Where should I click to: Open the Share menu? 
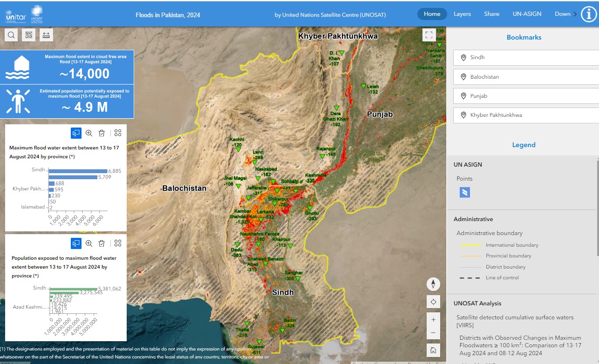tap(491, 14)
